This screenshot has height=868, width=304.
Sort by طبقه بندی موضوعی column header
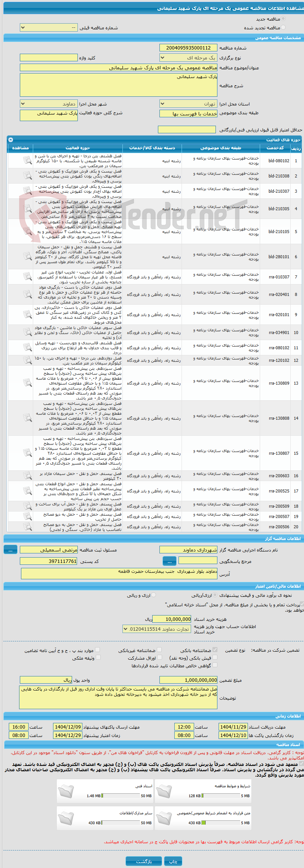221,148
